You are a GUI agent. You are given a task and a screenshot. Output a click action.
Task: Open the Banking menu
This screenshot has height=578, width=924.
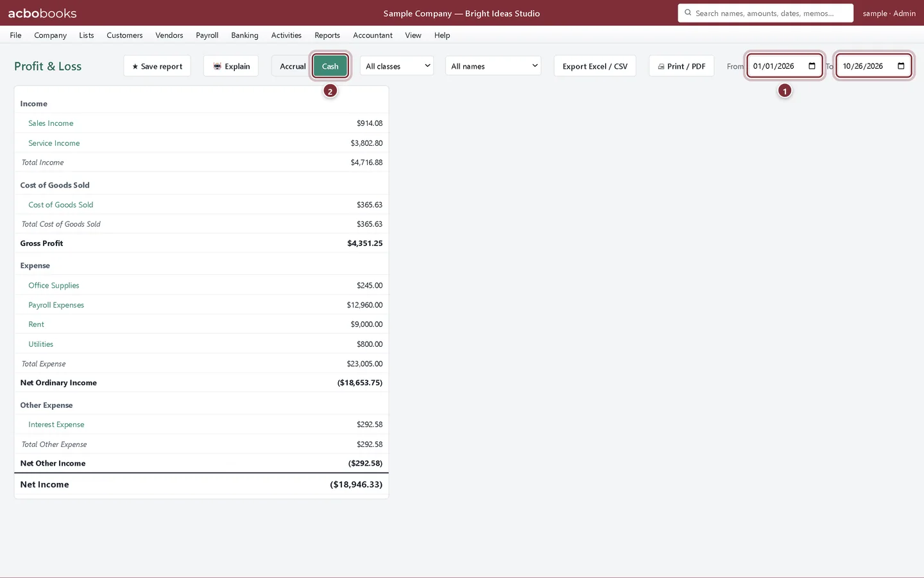coord(244,35)
